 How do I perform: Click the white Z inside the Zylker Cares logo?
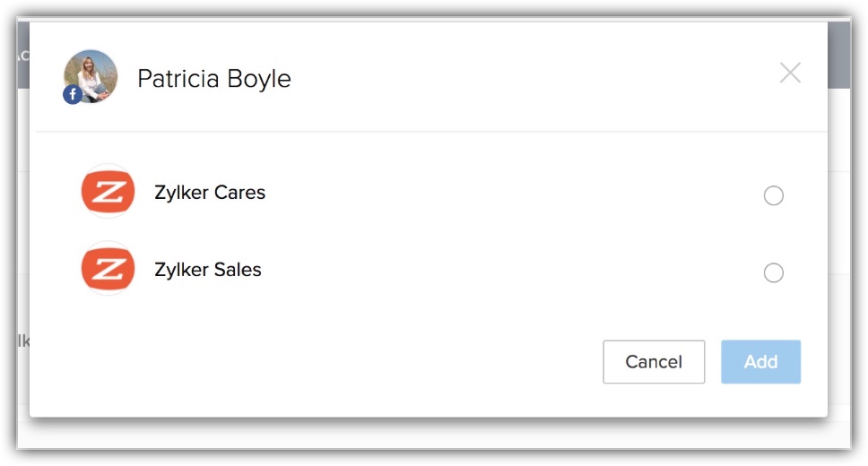pyautogui.click(x=108, y=192)
